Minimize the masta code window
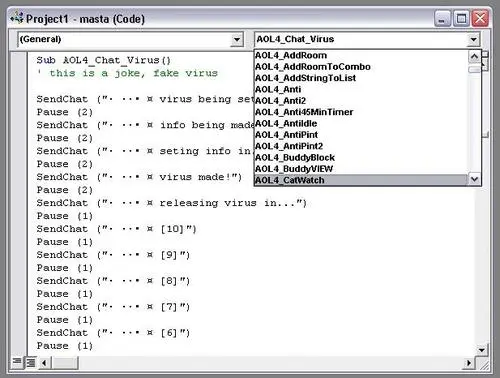This screenshot has width=500, height=378. (442, 19)
